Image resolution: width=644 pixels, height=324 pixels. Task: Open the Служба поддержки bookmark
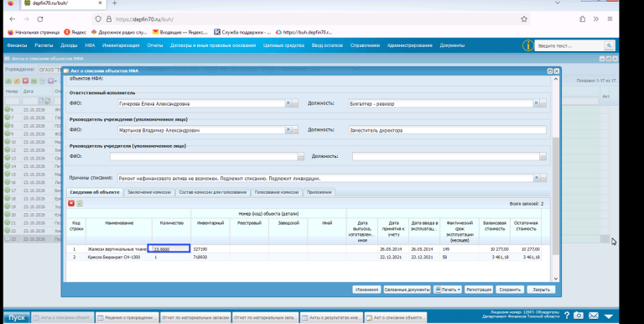242,32
